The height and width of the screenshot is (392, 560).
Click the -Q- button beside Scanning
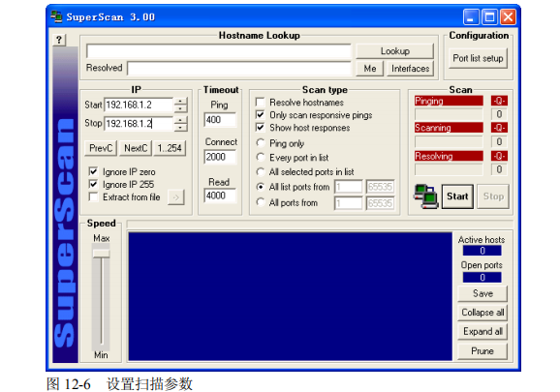499,128
